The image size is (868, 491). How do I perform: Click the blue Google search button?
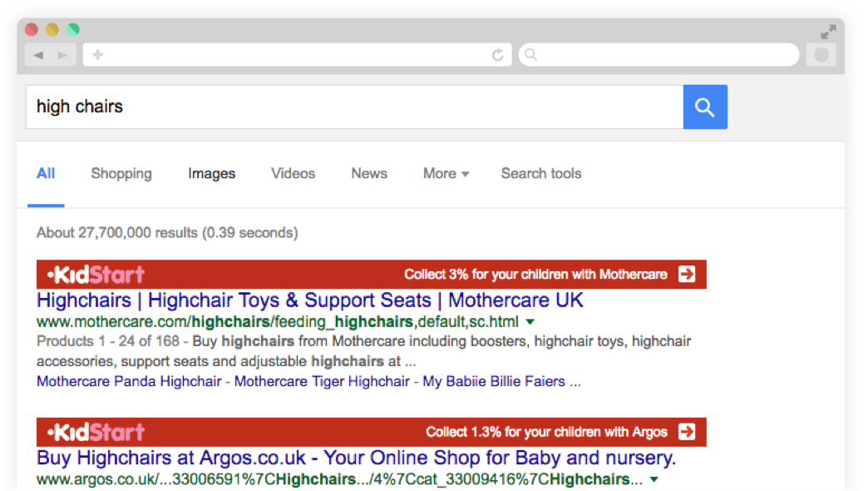pyautogui.click(x=705, y=107)
